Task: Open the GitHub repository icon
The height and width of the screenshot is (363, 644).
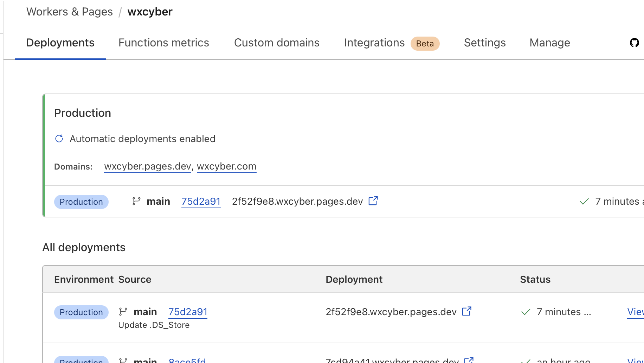Action: coord(634,43)
